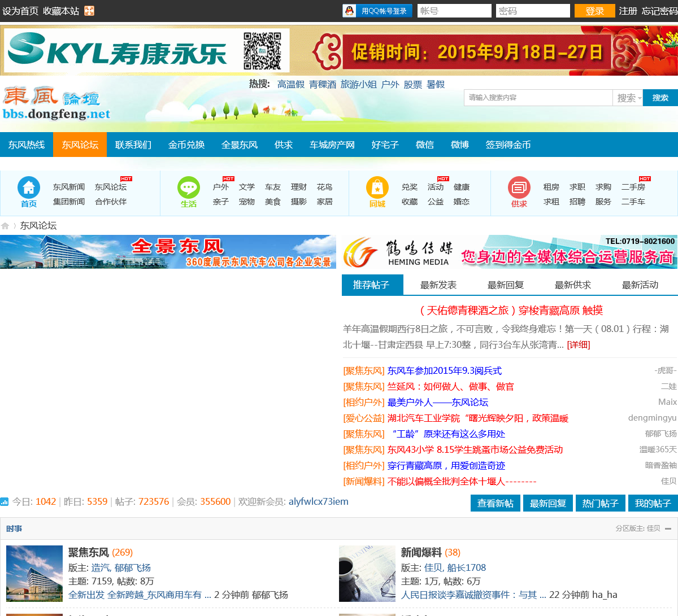Screen dimensions: 678x616
Task: Open section moderator 佳贝 link
Action: pos(654,528)
